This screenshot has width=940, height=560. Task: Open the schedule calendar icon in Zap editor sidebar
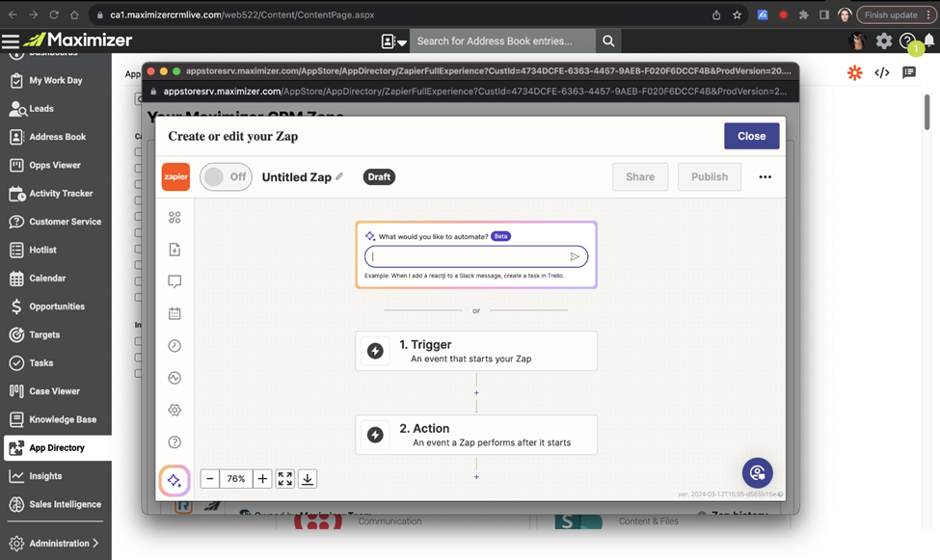point(175,313)
